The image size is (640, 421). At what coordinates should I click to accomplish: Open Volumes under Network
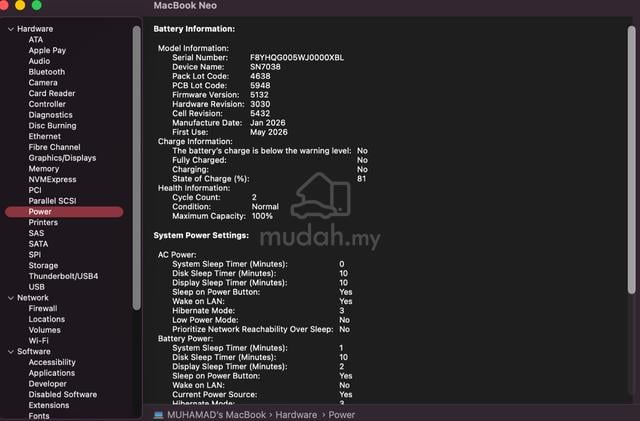(44, 330)
